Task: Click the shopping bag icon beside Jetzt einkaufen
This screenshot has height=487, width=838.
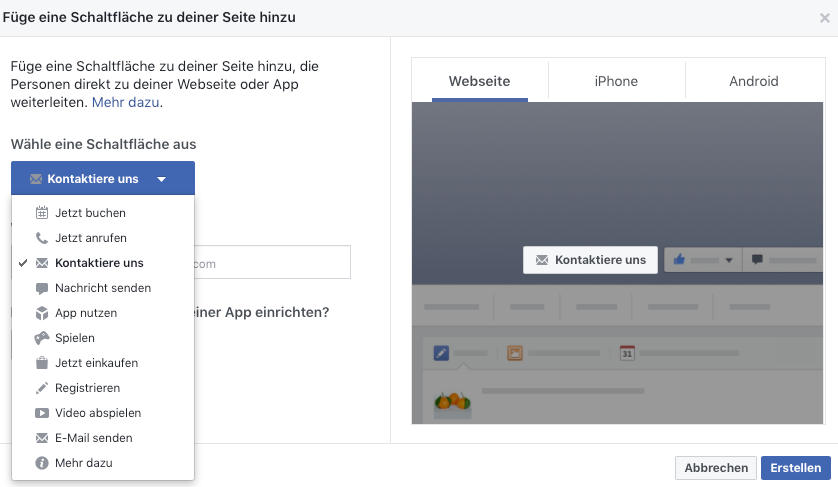Action: click(x=42, y=363)
